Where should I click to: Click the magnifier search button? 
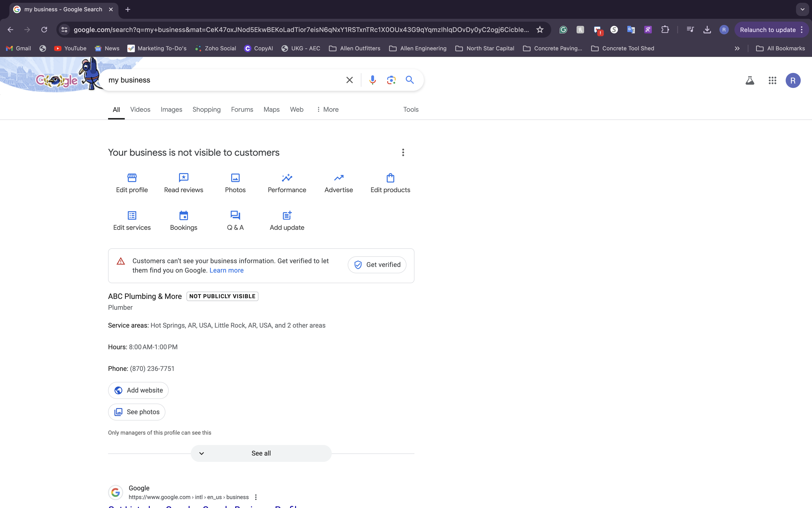pos(410,80)
